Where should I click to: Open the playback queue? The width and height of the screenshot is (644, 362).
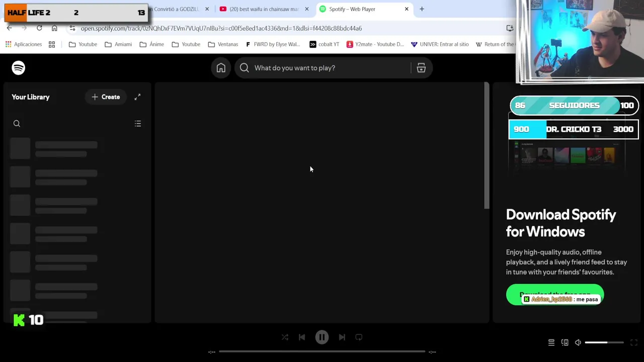coord(551,342)
